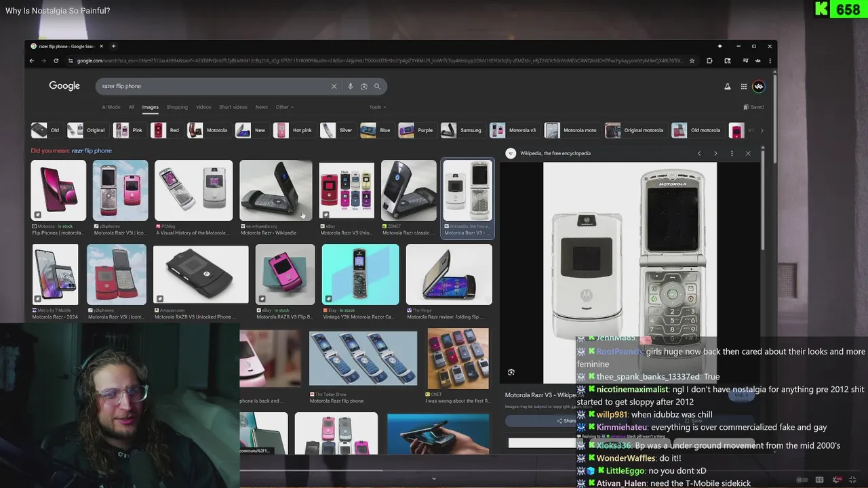Open the Today Show Razr flip phone thumbnail
Screen dimensions: 868x488
point(363,358)
